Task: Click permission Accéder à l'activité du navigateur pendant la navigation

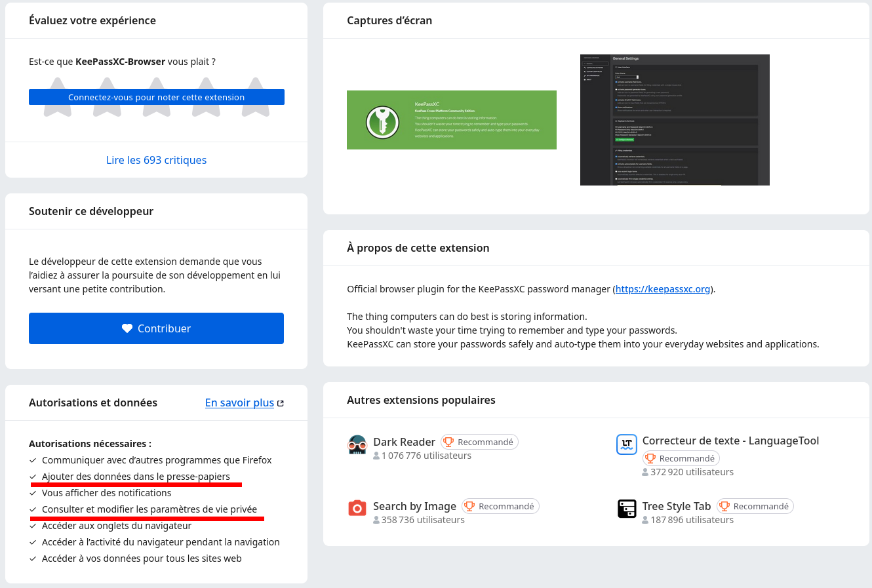Action: click(161, 542)
